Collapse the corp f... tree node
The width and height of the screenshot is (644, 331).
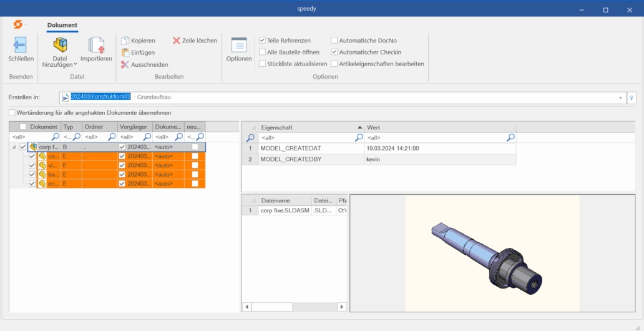tap(14, 147)
